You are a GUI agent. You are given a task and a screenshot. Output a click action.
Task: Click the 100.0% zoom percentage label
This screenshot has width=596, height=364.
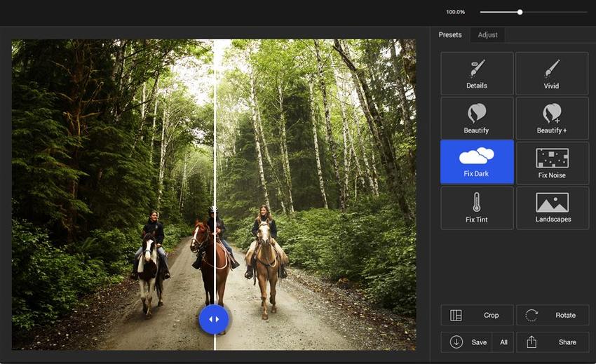click(x=456, y=12)
